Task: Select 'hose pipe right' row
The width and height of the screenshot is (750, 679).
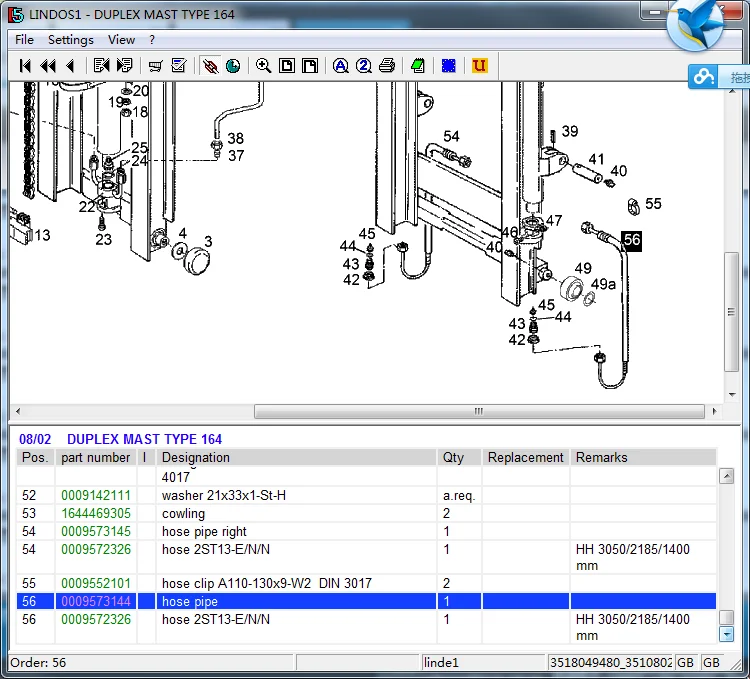Action: [366, 531]
